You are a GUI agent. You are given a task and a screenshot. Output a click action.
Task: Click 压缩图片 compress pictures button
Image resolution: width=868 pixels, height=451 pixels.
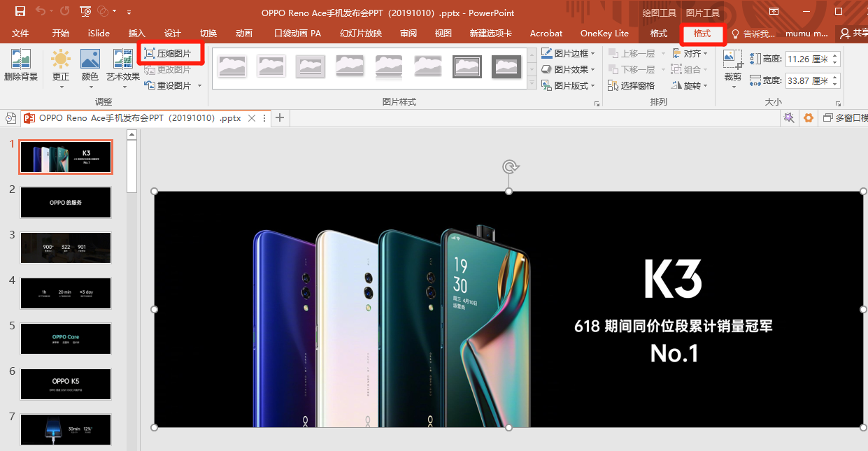pos(168,53)
